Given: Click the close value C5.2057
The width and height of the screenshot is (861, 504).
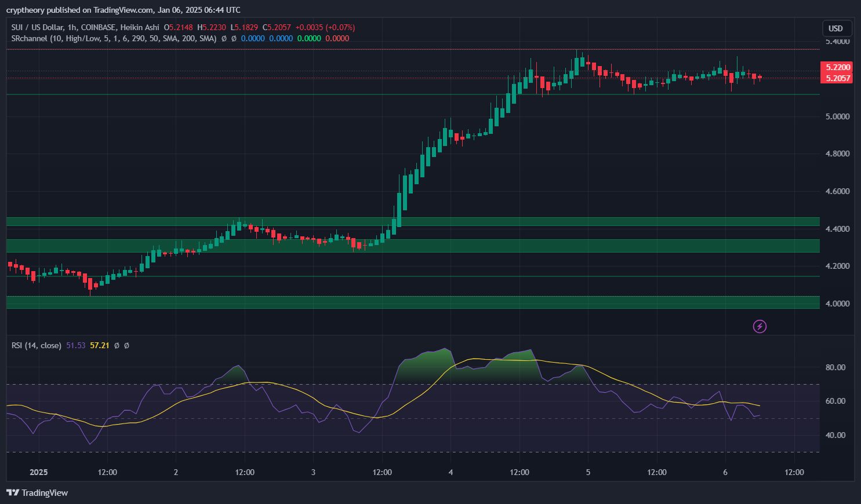Looking at the screenshot, I should (277, 27).
